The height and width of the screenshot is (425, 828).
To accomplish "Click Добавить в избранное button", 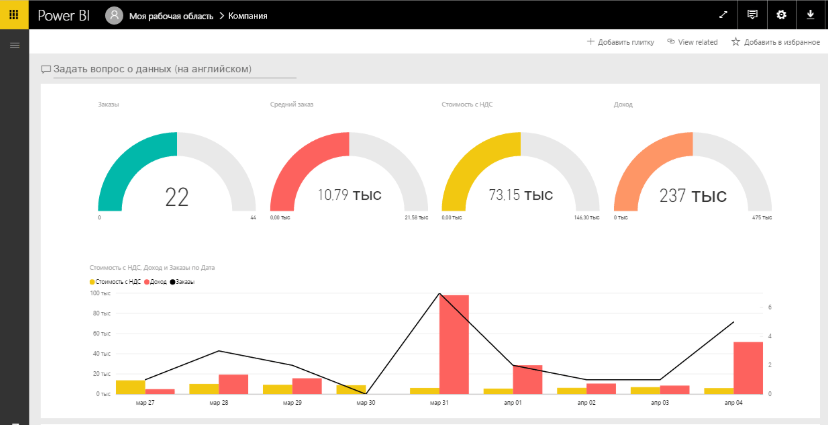I will (x=775, y=42).
